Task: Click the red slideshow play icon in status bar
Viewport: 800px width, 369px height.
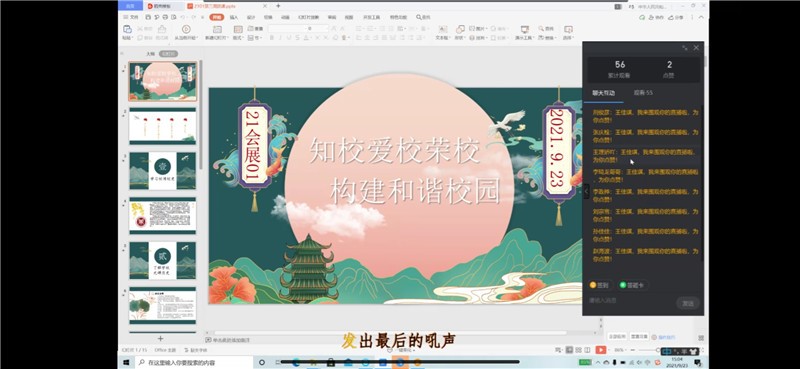Action: point(601,350)
